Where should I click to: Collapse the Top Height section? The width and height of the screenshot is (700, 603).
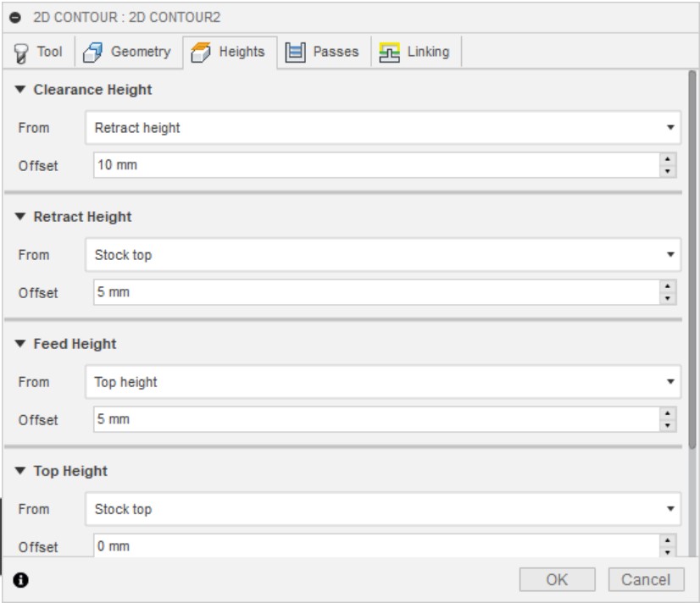coord(21,471)
